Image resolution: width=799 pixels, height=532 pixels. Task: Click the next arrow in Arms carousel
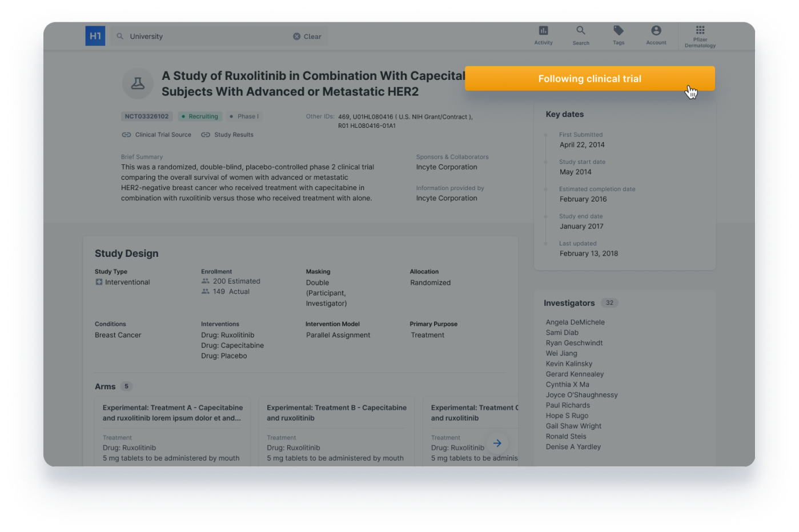click(x=497, y=443)
